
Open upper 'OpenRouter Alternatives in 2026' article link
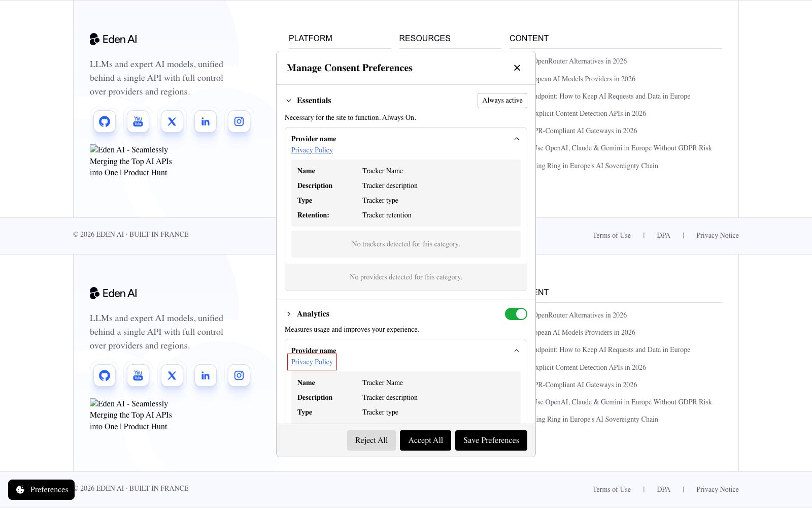581,61
